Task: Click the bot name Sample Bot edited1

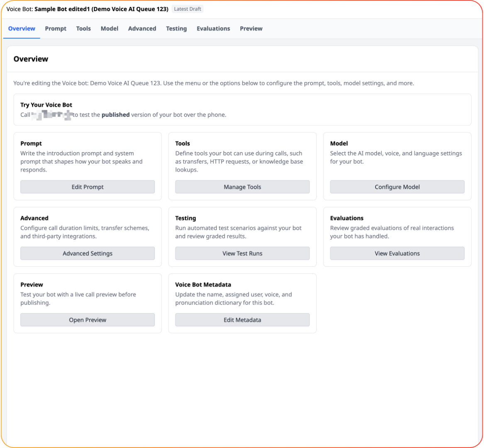Action: (x=62, y=9)
